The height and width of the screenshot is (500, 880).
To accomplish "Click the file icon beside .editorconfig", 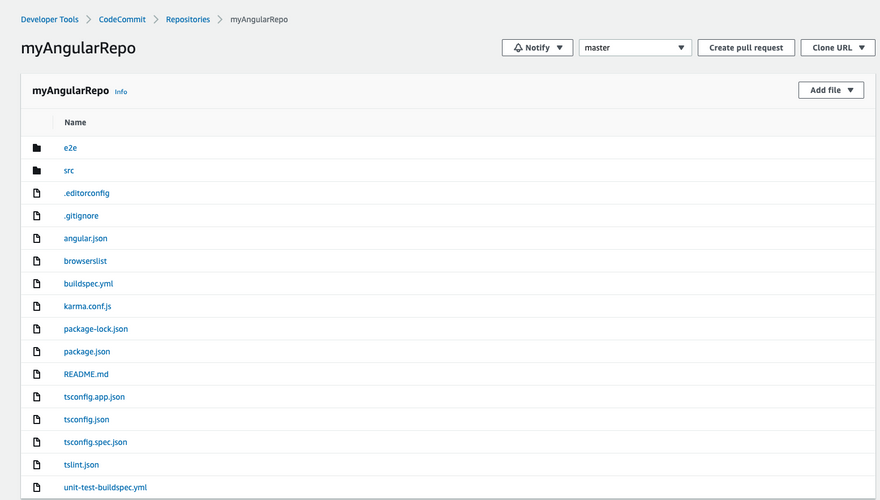I will pos(37,193).
